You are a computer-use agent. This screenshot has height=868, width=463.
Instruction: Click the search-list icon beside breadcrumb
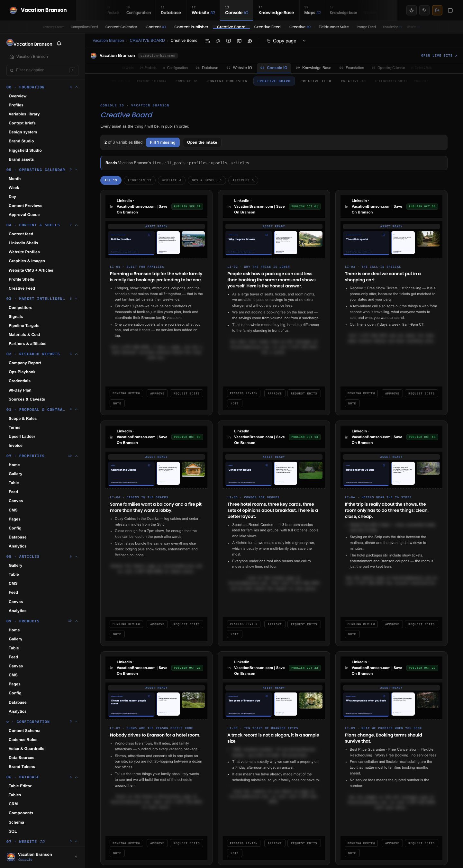tap(208, 41)
